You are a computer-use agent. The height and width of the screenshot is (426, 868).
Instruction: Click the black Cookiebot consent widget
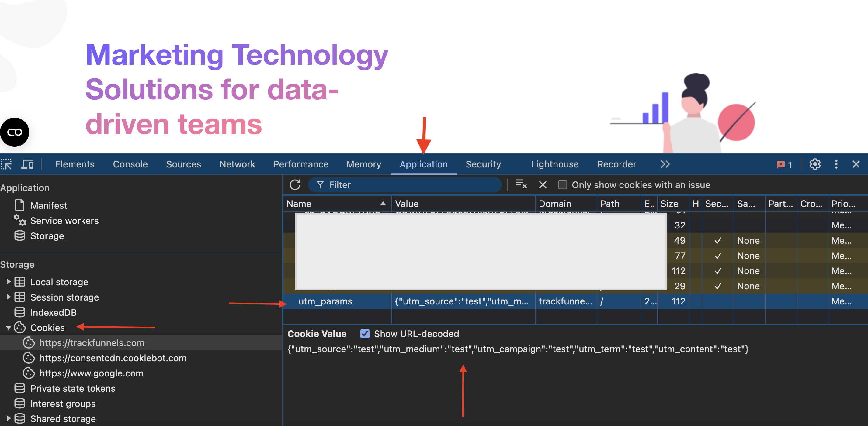coord(15,132)
